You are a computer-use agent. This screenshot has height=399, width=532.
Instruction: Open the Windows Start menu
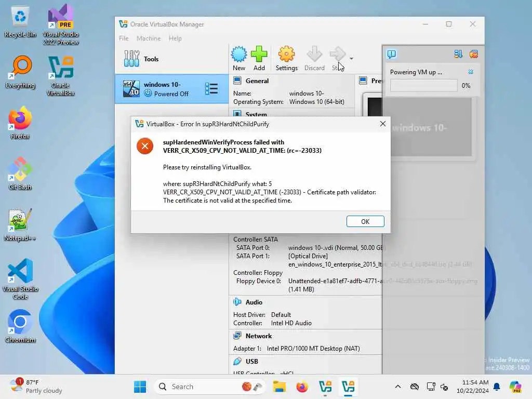tap(140, 387)
